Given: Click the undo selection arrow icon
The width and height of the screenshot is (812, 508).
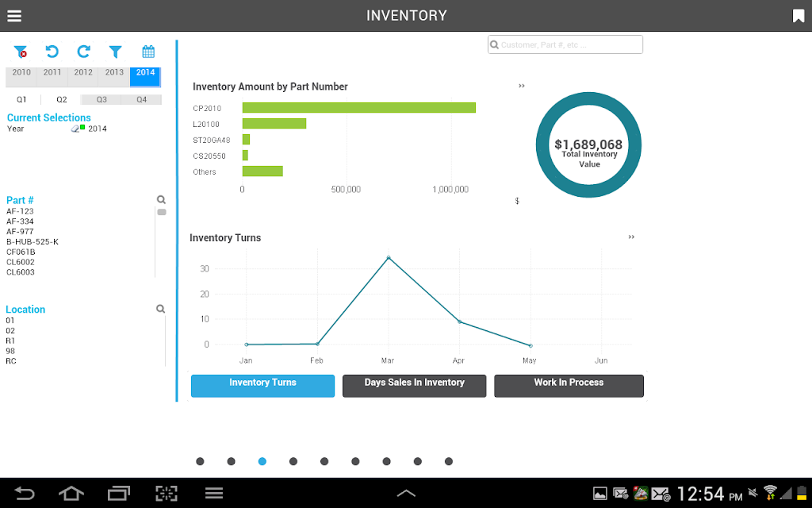Looking at the screenshot, I should 52,52.
